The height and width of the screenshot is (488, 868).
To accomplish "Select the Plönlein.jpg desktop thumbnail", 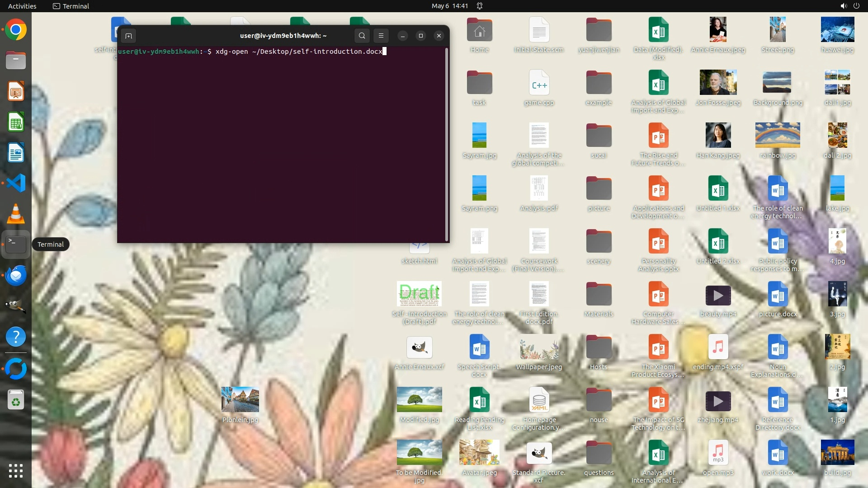I will click(240, 399).
